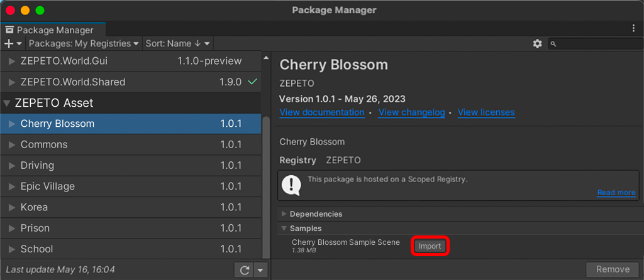Expand the School package arrow
The height and width of the screenshot is (280, 644).
pos(12,249)
